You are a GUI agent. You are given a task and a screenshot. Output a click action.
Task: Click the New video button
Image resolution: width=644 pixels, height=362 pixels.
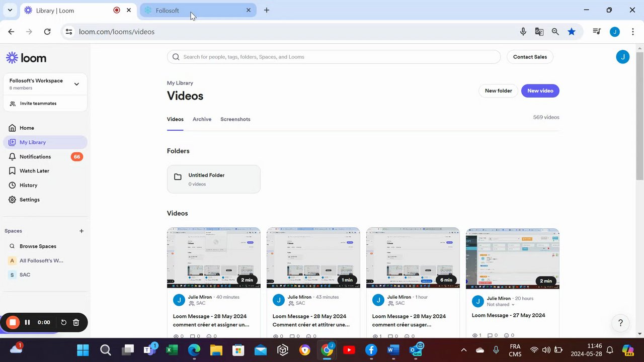click(540, 91)
